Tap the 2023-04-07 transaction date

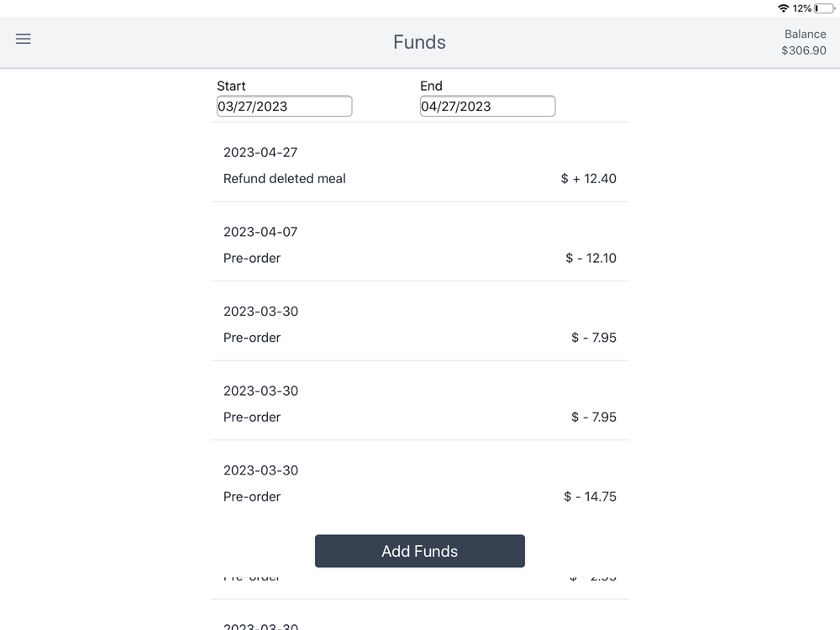point(260,232)
